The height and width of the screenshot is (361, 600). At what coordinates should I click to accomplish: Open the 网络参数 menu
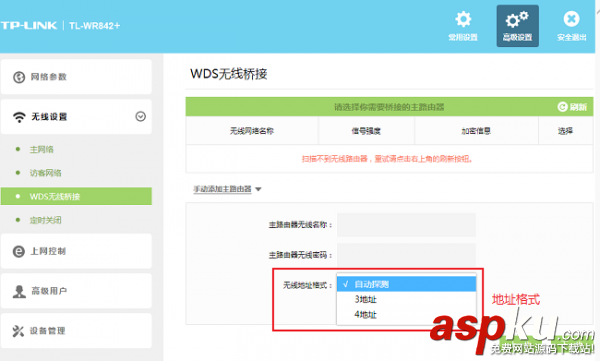[x=76, y=77]
